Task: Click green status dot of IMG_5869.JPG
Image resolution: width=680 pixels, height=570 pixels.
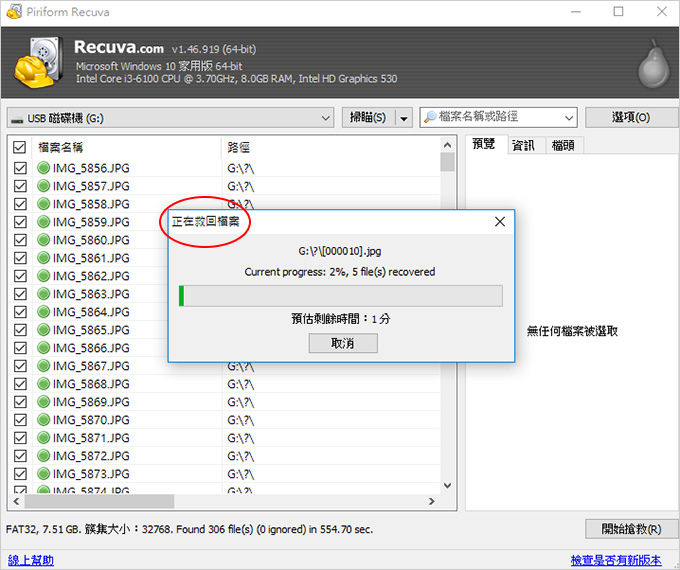Action: pos(43,402)
